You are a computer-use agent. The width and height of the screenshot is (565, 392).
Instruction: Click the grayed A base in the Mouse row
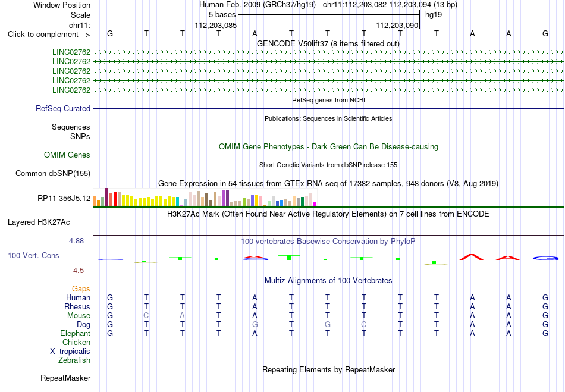(183, 316)
